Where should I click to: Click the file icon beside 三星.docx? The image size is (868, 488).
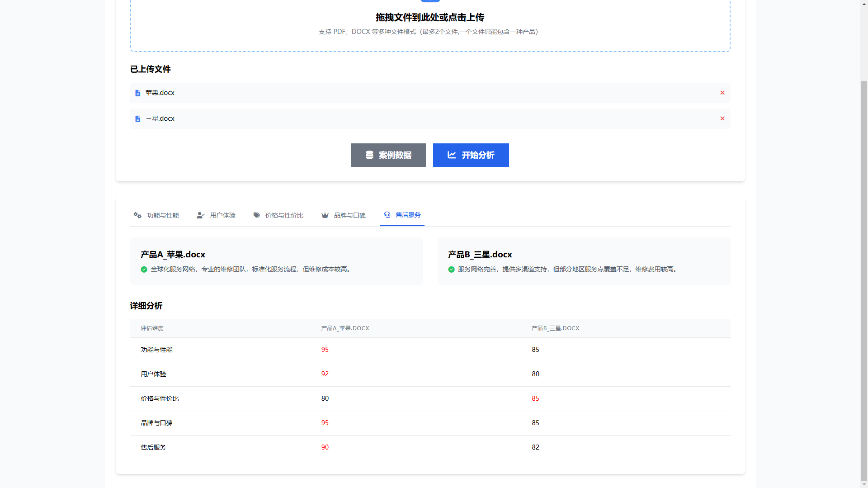click(x=138, y=119)
